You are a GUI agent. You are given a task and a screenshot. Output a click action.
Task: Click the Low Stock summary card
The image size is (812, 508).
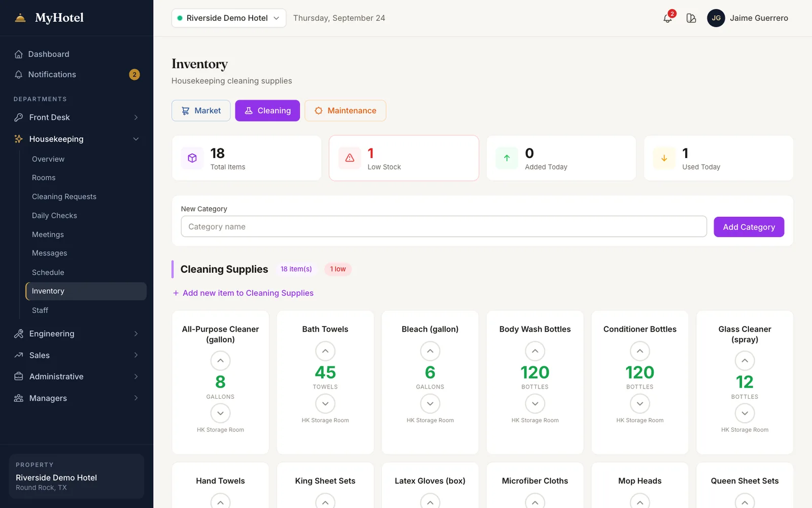(x=404, y=158)
